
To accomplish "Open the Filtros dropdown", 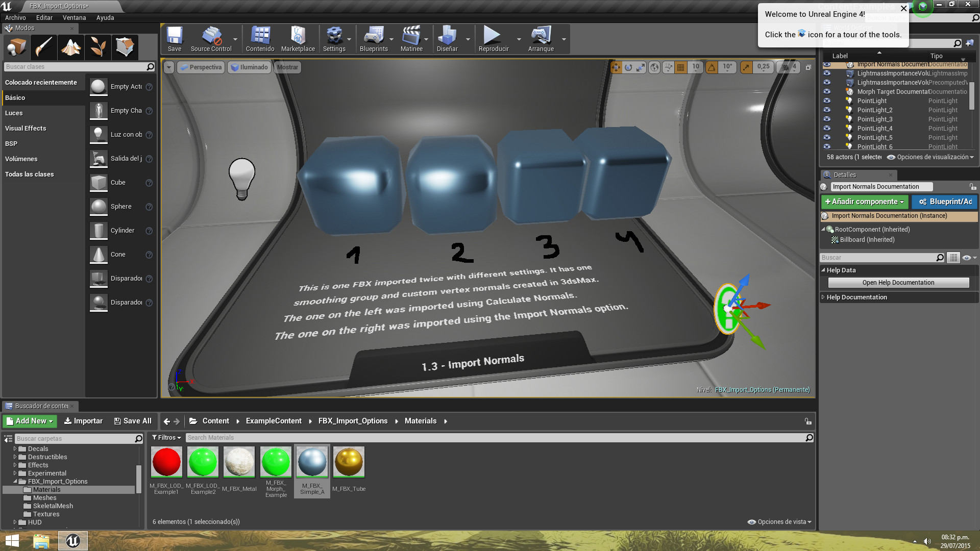I will pos(166,438).
